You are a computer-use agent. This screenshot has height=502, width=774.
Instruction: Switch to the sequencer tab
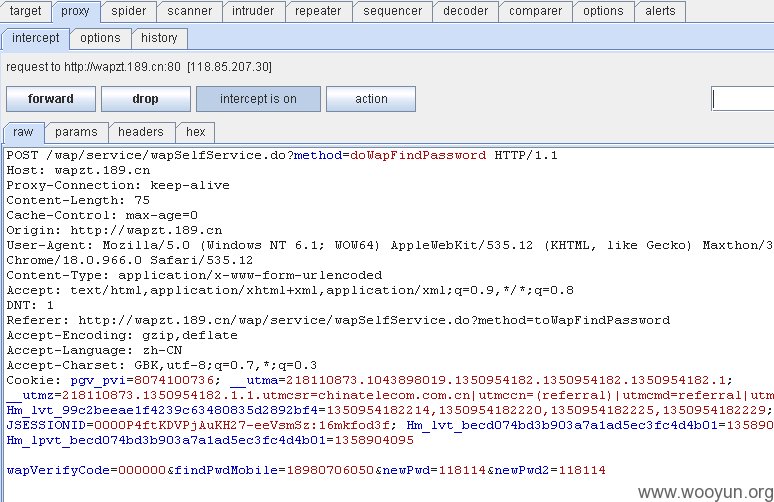[392, 11]
